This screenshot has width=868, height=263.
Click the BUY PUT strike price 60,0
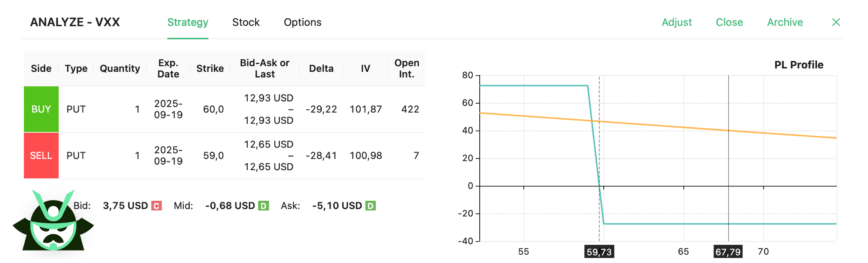point(214,109)
